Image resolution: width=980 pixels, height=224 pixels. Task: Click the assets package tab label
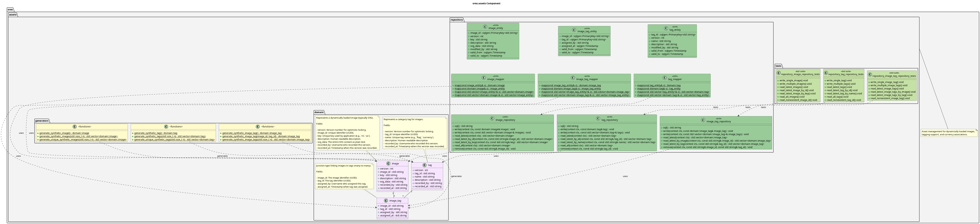pos(13,14)
